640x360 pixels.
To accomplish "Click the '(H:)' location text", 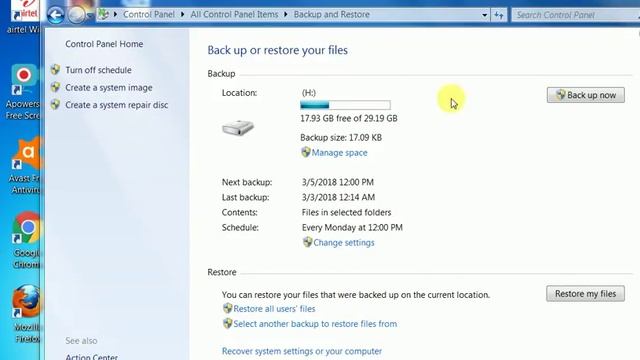I will point(309,93).
